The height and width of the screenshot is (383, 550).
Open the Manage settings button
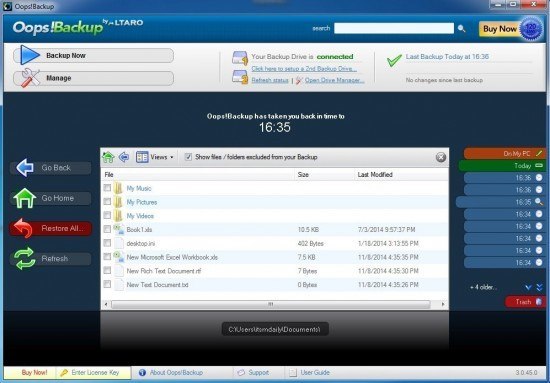[x=93, y=78]
